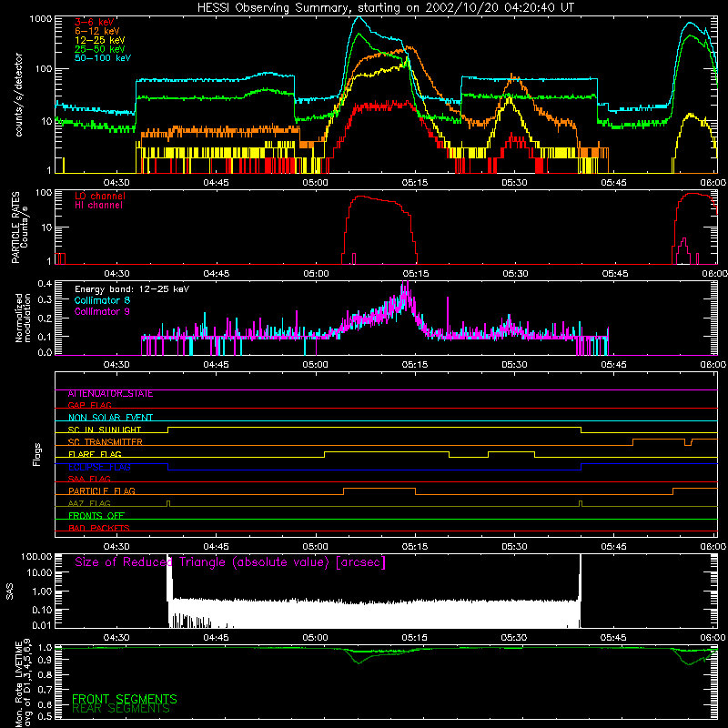Viewport: 728px width, 728px height.
Task: Click the SC_IN_SUNLIGHT flag label
Action: coord(105,430)
